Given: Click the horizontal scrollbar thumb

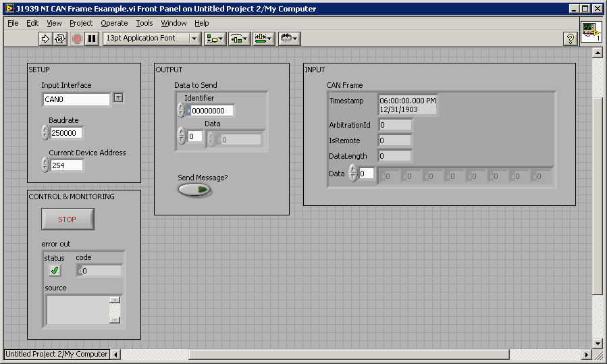Looking at the screenshot, I should (x=349, y=355).
